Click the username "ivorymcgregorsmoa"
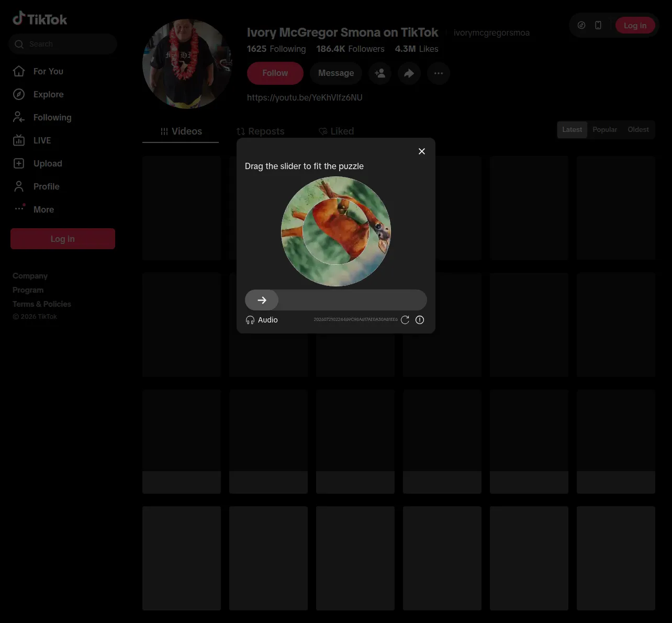This screenshot has height=623, width=672. point(491,33)
